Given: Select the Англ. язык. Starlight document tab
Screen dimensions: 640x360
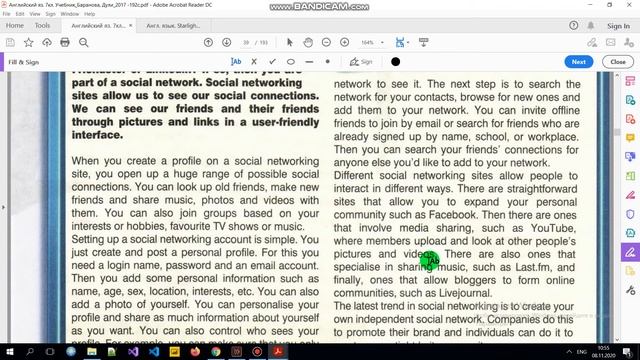Looking at the screenshot, I should 173,25.
